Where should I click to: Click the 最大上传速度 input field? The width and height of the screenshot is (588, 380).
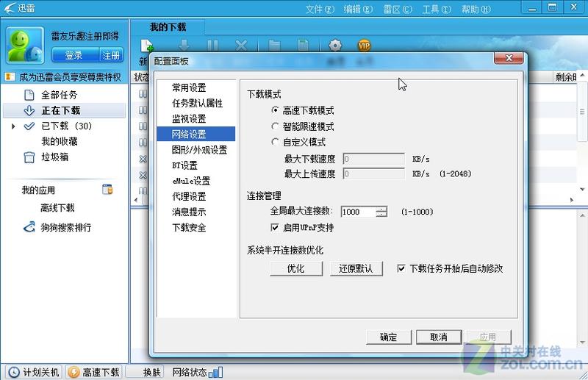point(374,173)
